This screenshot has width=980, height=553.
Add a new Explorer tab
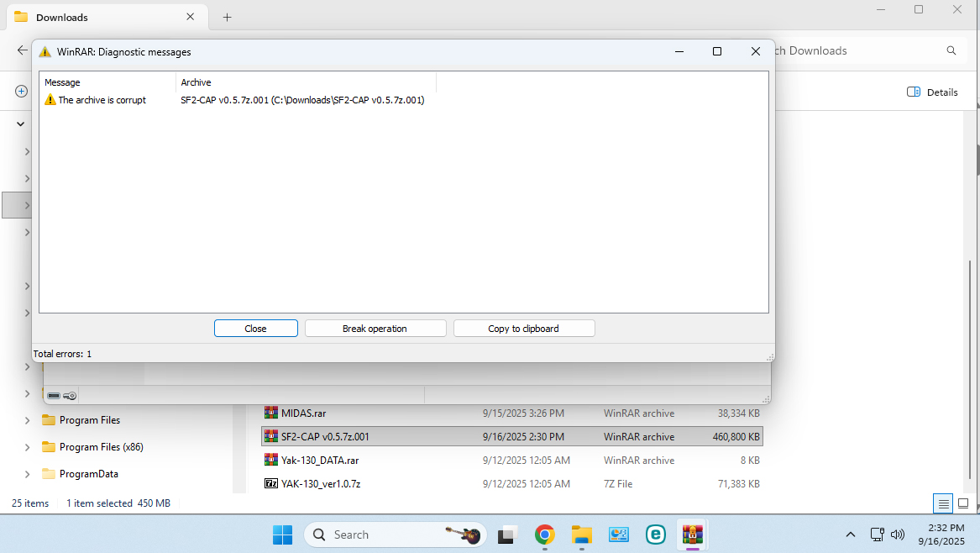[228, 18]
